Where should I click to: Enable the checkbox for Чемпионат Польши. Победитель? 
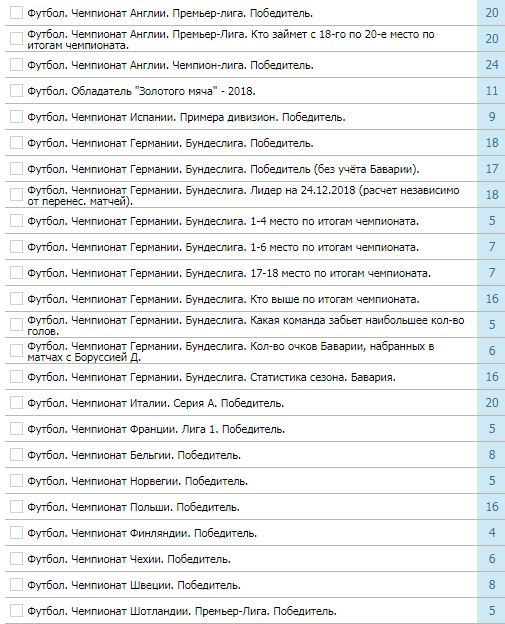pyautogui.click(x=16, y=507)
